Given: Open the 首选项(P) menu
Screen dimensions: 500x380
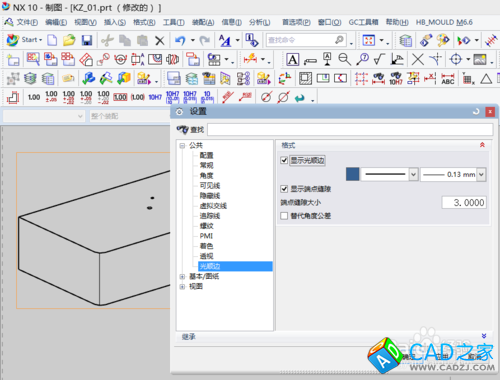Looking at the screenshot, I should pyautogui.click(x=296, y=22).
